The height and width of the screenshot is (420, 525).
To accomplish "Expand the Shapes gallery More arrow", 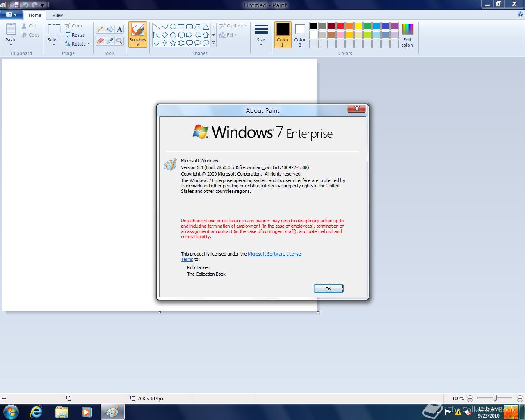I will pyautogui.click(x=213, y=43).
